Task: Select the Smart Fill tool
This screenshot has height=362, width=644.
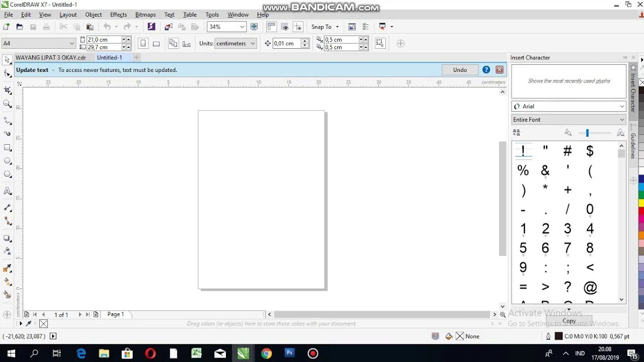Action: [7, 295]
